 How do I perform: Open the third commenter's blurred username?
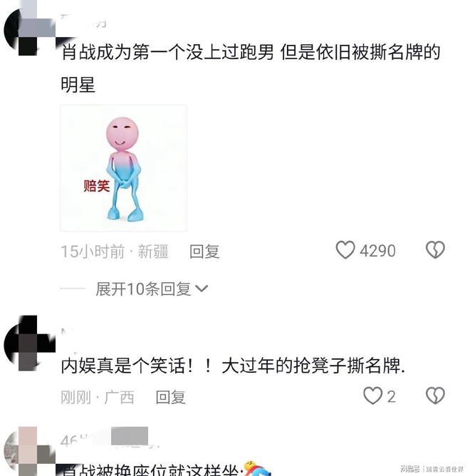point(109,438)
